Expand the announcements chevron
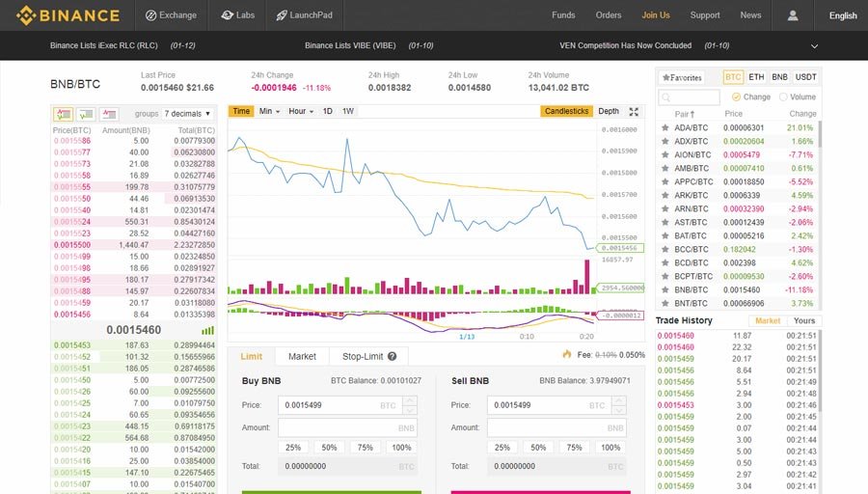 pos(814,46)
